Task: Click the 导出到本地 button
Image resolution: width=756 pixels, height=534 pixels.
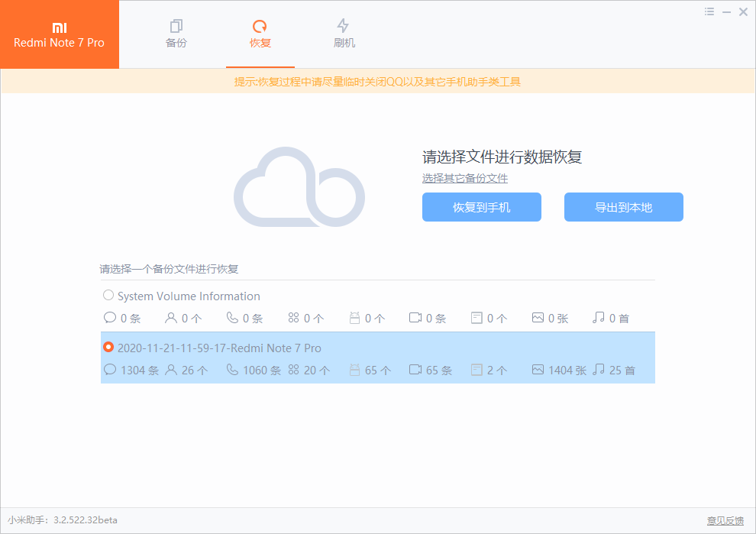Action: pyautogui.click(x=623, y=207)
